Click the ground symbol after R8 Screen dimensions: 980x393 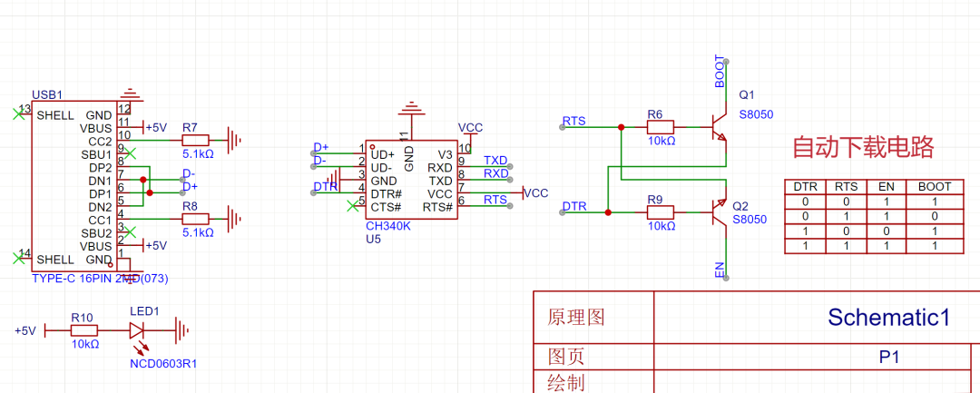tap(235, 219)
